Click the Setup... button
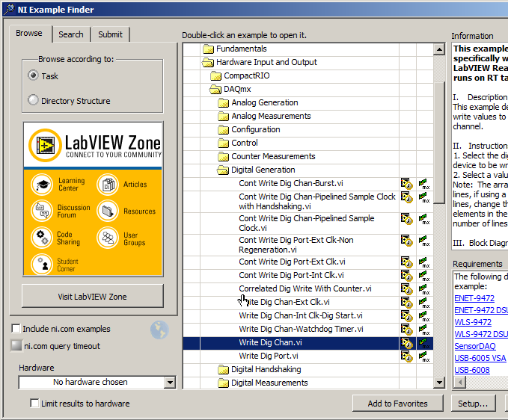The image size is (508, 420). [x=473, y=404]
